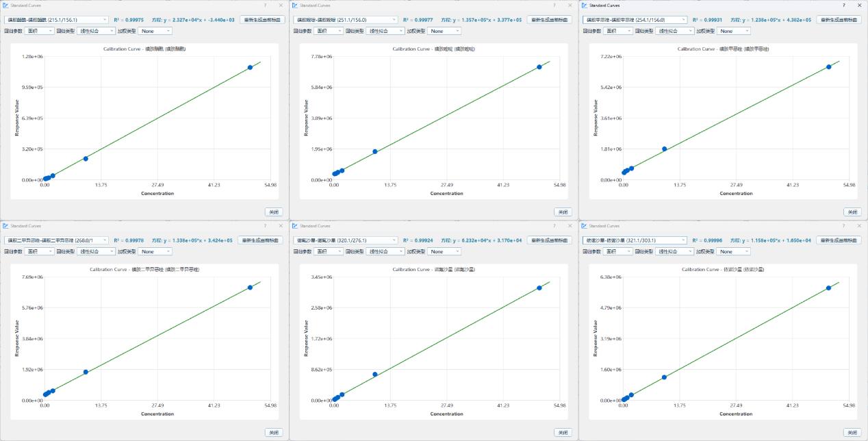This screenshot has width=868, height=441.
Task: Open help (?) in the 251.1/156.0 window
Action: [x=554, y=5]
